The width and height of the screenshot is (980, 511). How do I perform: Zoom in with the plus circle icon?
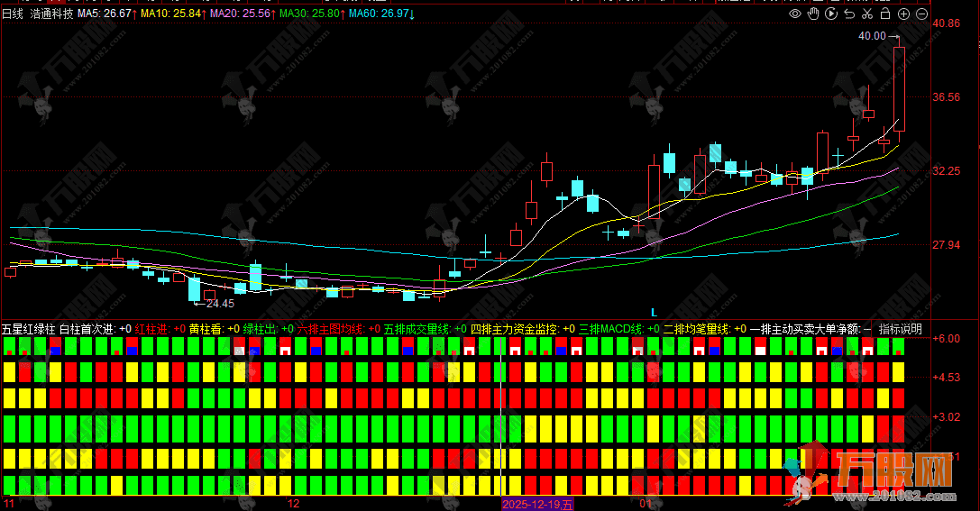[x=903, y=14]
